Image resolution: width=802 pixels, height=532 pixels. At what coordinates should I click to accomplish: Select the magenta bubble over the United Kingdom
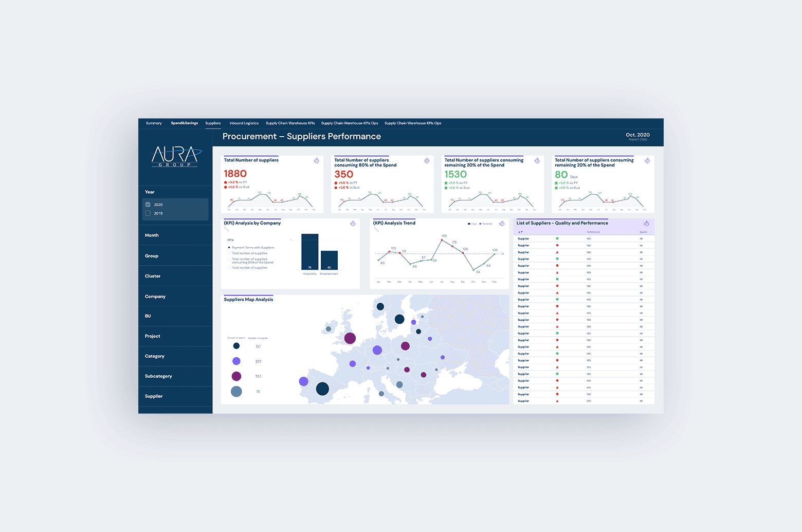[x=350, y=338]
